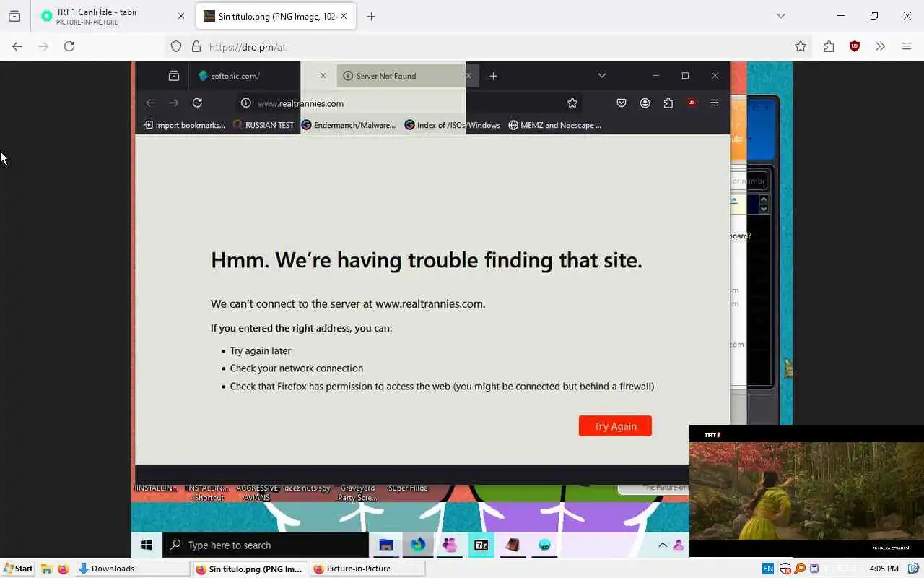
Task: Open the List all tabs dropdown in outer browser
Action: click(780, 16)
